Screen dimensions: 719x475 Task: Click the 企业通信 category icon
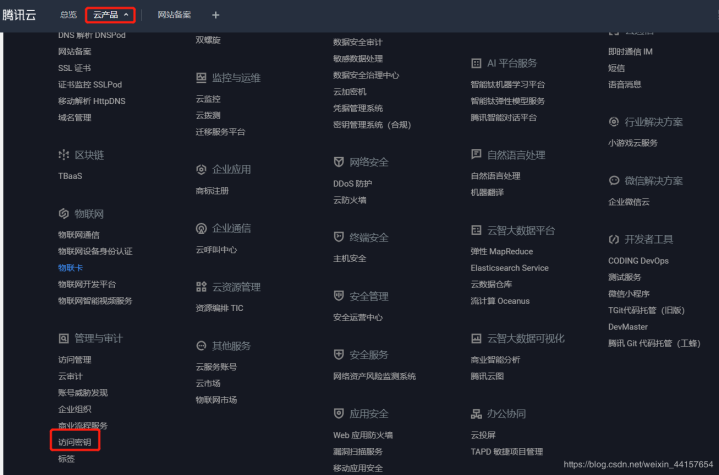(201, 228)
